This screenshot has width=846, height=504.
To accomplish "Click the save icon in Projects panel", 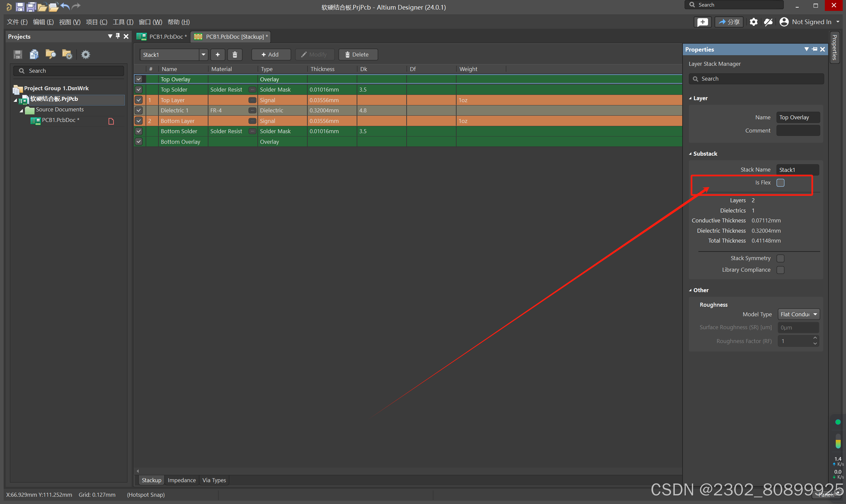I will point(18,54).
